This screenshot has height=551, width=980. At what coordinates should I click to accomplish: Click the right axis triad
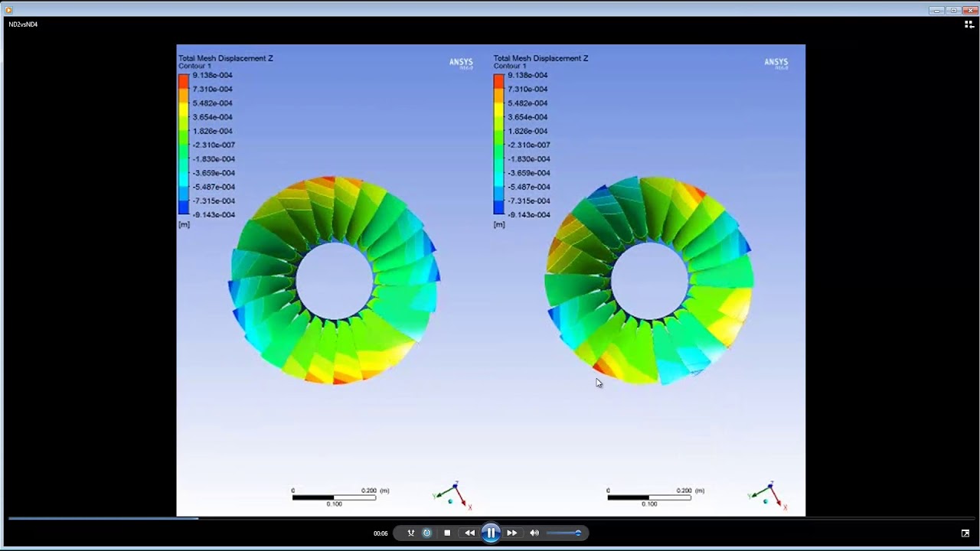coord(769,495)
